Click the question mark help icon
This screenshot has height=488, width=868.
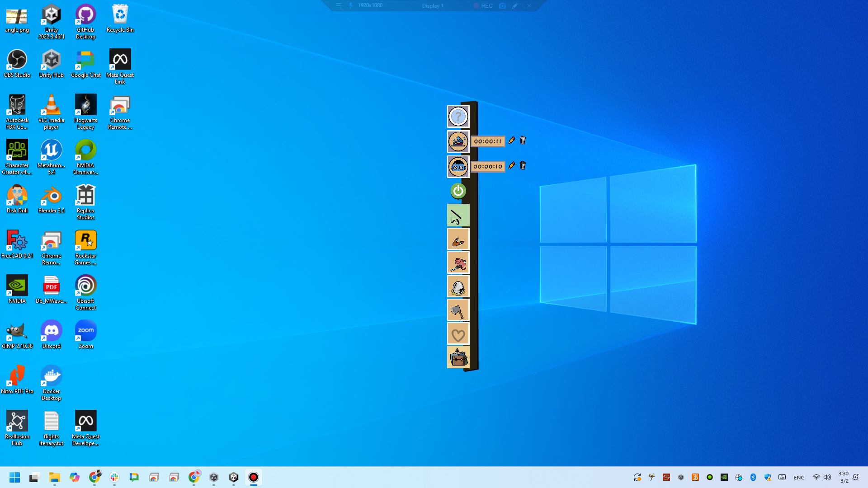tap(458, 117)
